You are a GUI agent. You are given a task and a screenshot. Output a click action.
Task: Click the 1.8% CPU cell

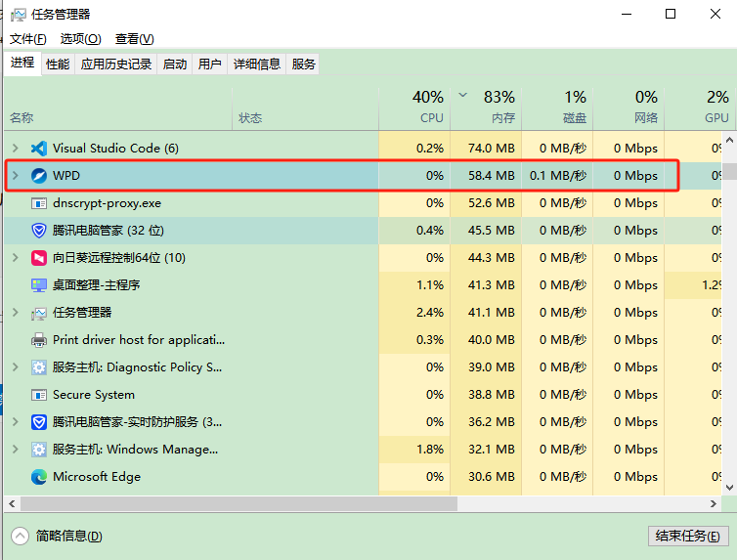414,450
